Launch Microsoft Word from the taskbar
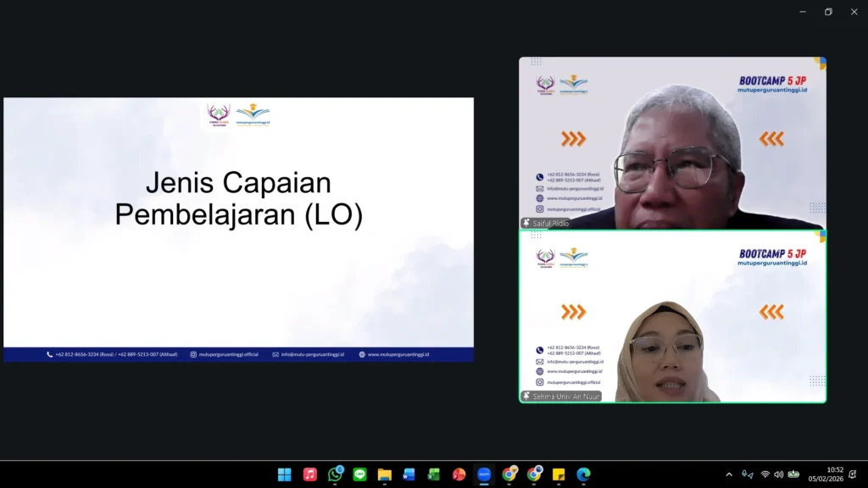 (x=409, y=474)
